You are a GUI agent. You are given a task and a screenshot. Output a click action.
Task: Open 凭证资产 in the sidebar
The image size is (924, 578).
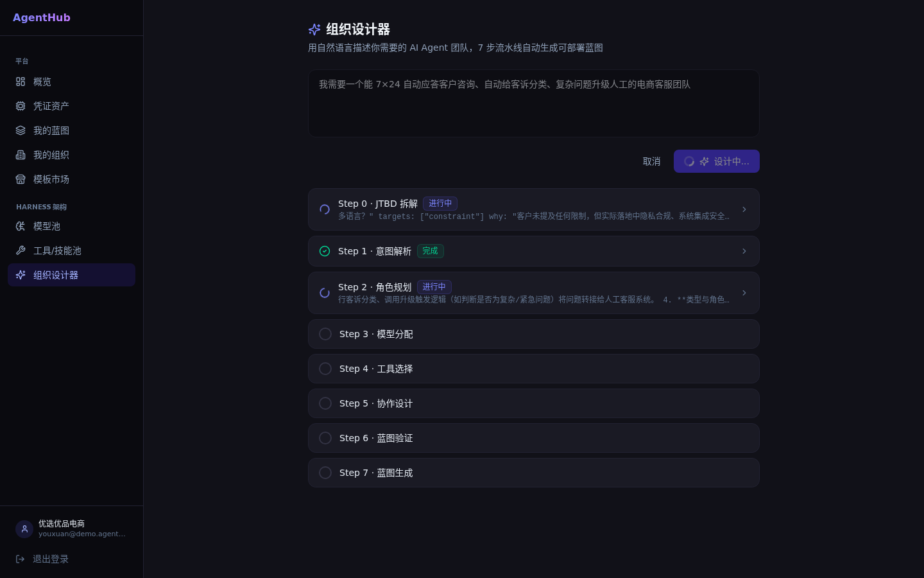[71, 106]
